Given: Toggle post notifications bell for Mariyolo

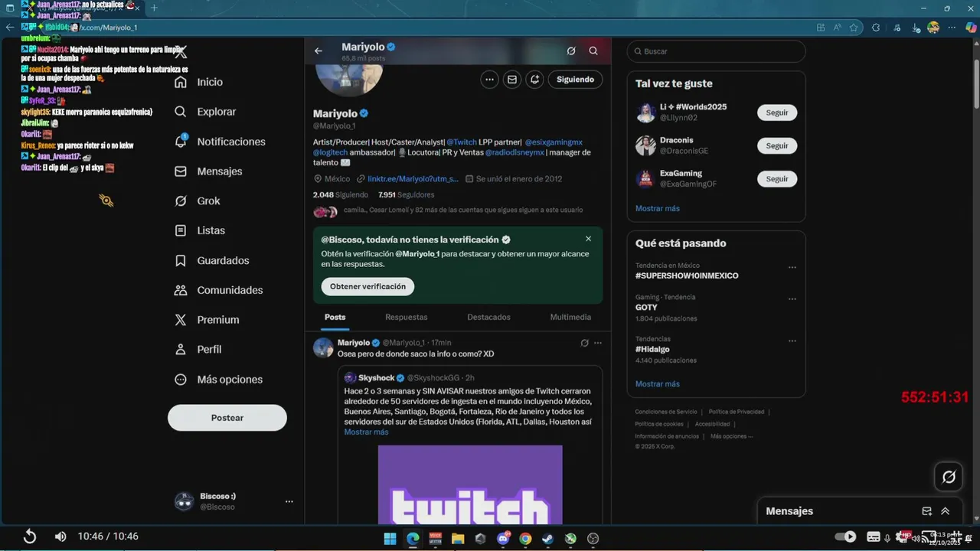Looking at the screenshot, I should tap(534, 79).
